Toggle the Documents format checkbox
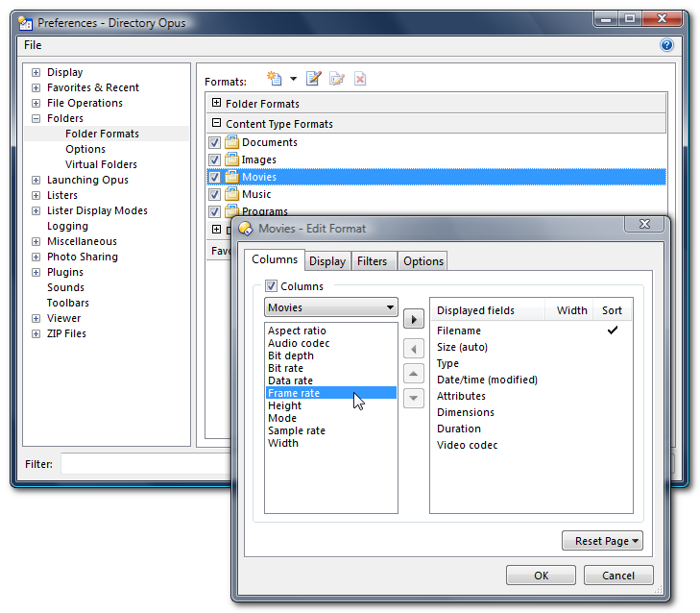The height and width of the screenshot is (613, 700). coord(215,142)
